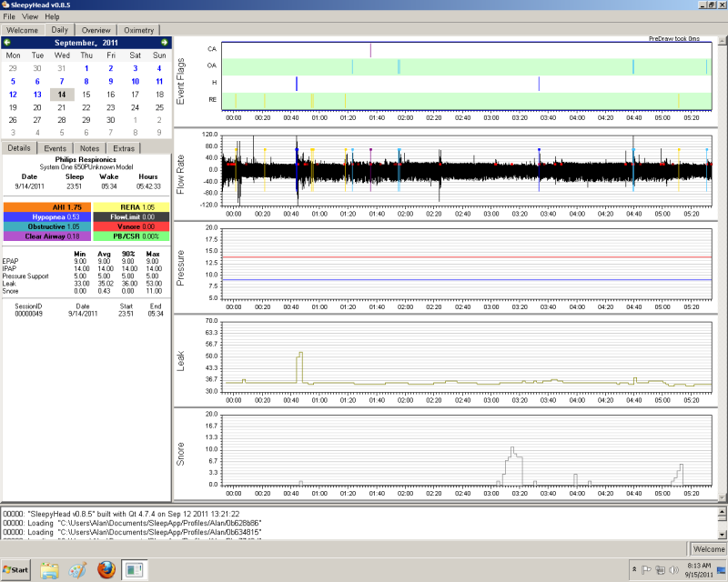Open the View menu
728x582 pixels.
pos(30,16)
